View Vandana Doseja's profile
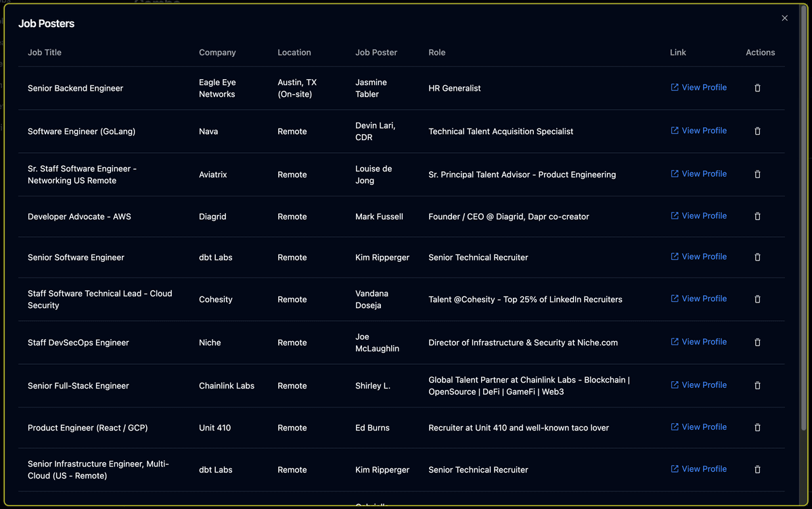This screenshot has width=812, height=509. click(x=698, y=298)
